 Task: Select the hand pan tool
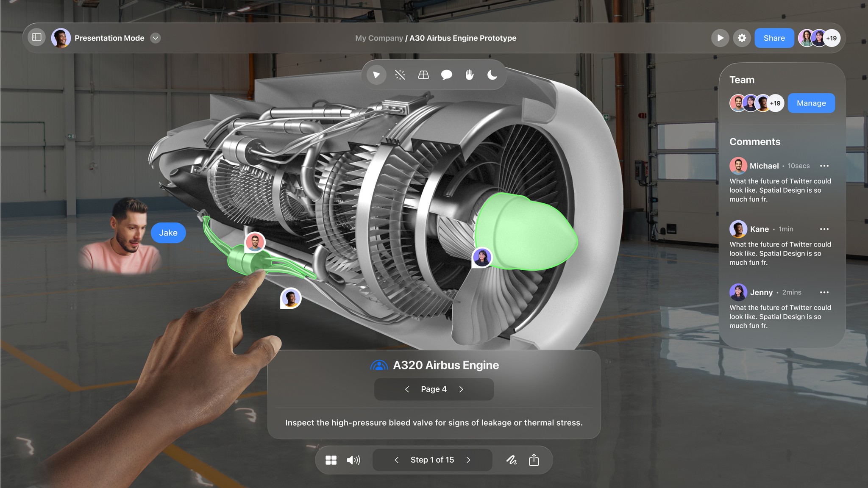pos(469,75)
